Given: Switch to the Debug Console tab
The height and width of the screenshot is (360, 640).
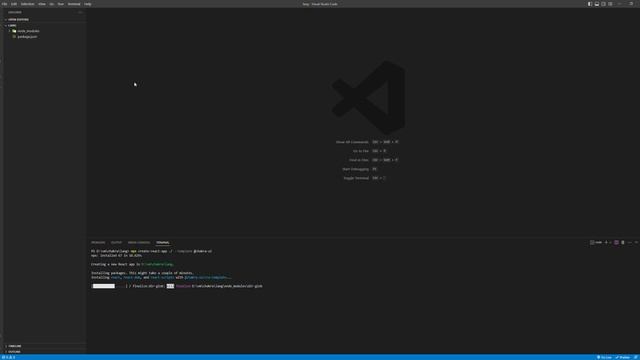Looking at the screenshot, I should tap(139, 242).
